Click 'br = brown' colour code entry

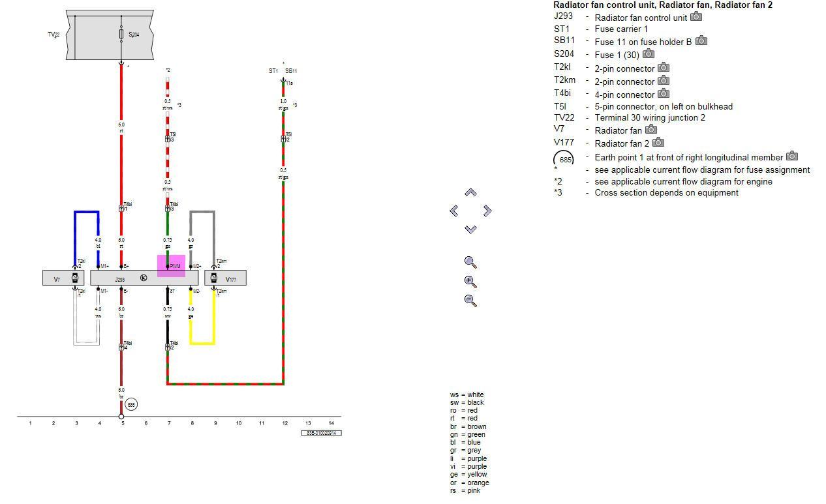pyautogui.click(x=468, y=426)
